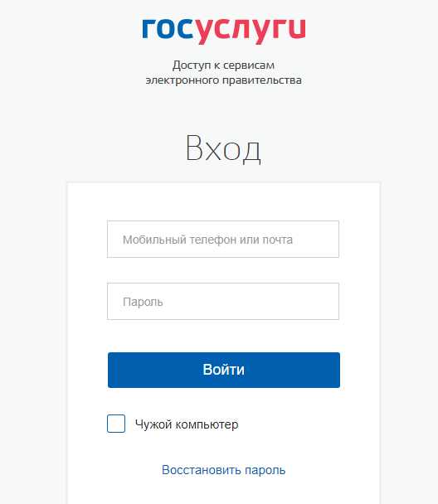Click the red 'услуги' part of logo
Screen dimensions: 438x504
coord(251,31)
